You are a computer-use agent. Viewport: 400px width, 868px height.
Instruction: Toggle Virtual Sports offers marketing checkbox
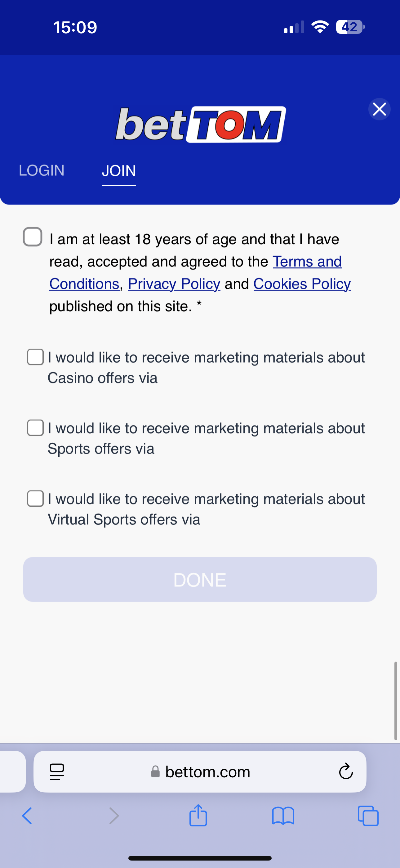(x=35, y=498)
